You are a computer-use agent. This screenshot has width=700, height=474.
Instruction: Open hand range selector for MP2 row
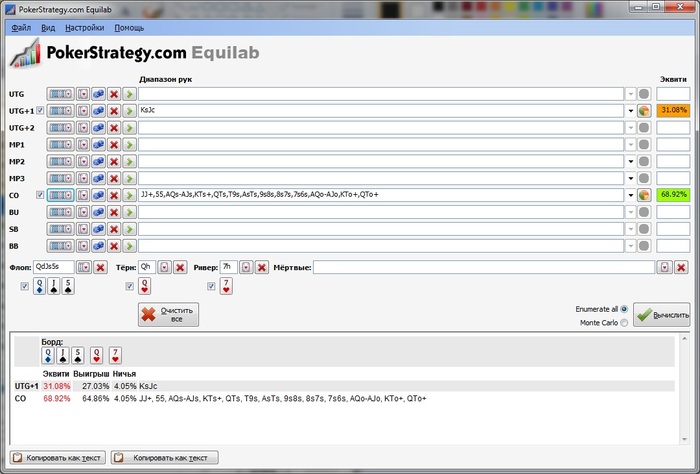click(60, 162)
